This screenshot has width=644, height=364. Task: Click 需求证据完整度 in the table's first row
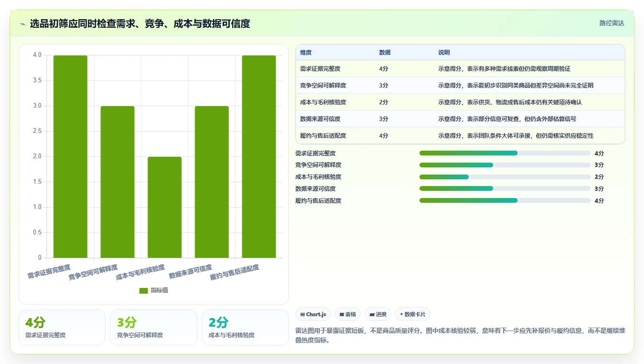pyautogui.click(x=320, y=69)
